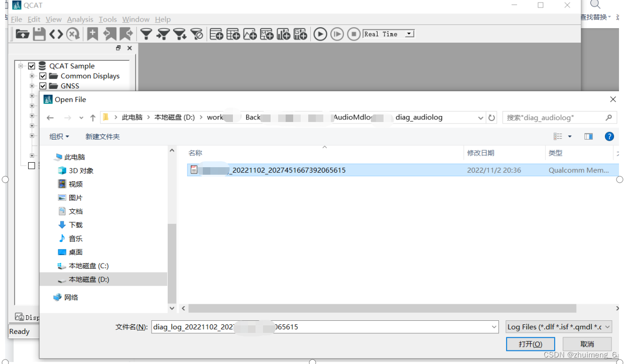
Task: Click the search magnifier in the dialog search box
Action: (x=608, y=117)
